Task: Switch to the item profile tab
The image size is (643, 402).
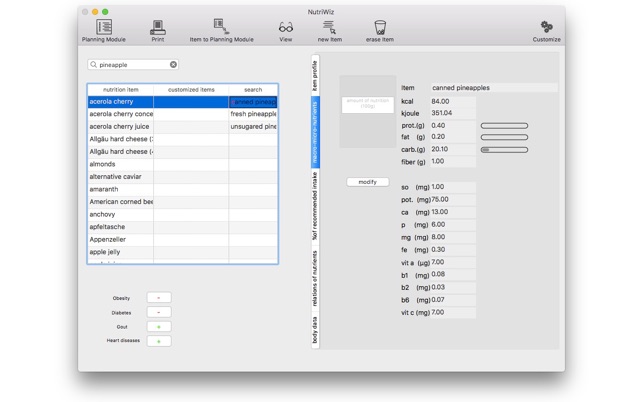Action: point(315,75)
